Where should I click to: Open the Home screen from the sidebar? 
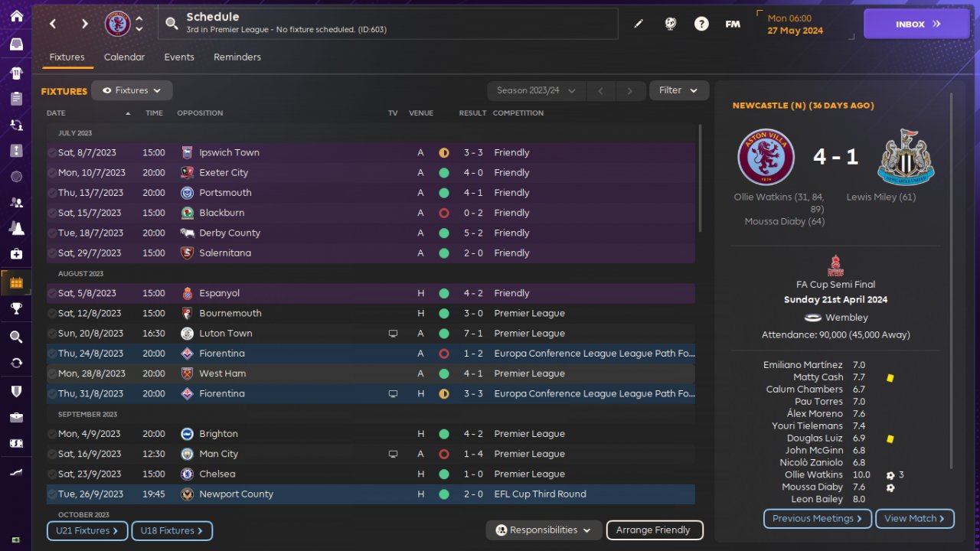tap(16, 16)
